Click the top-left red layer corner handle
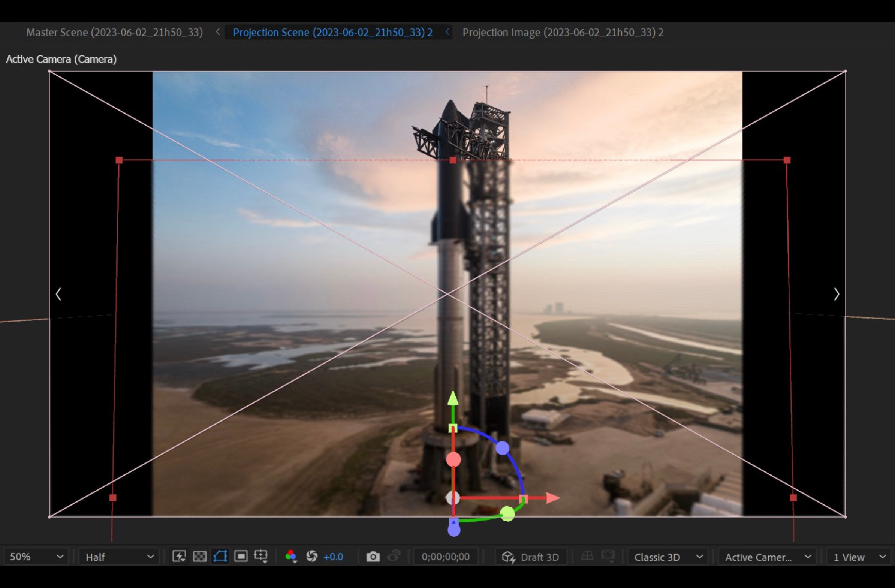The height and width of the screenshot is (588, 895). point(119,160)
